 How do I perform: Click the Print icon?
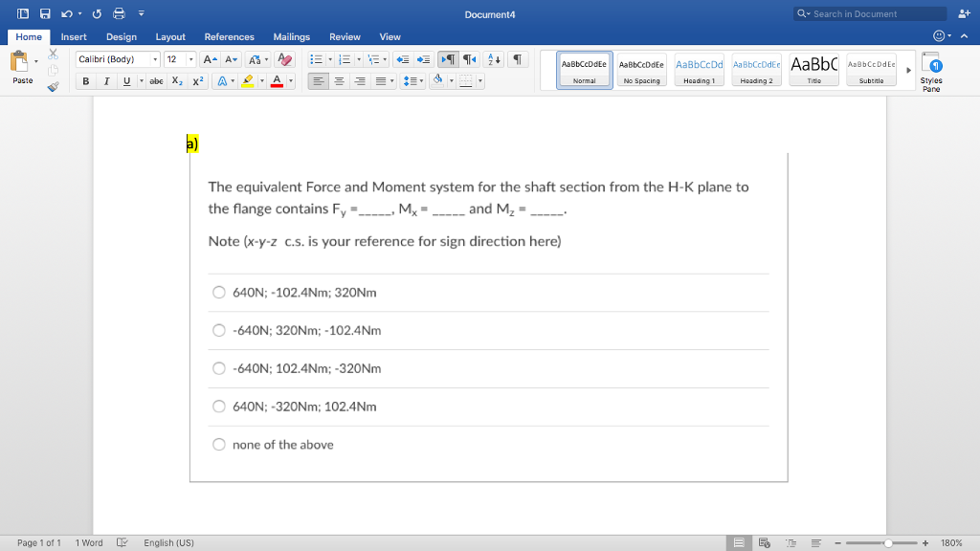tap(119, 13)
